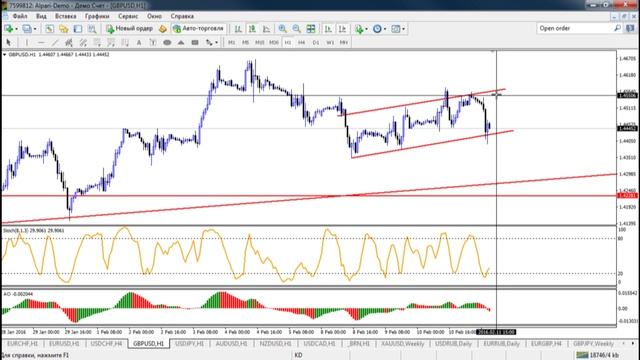Screen dimensions: 640x360
Task: Zoom in on the chart
Action: [282, 29]
